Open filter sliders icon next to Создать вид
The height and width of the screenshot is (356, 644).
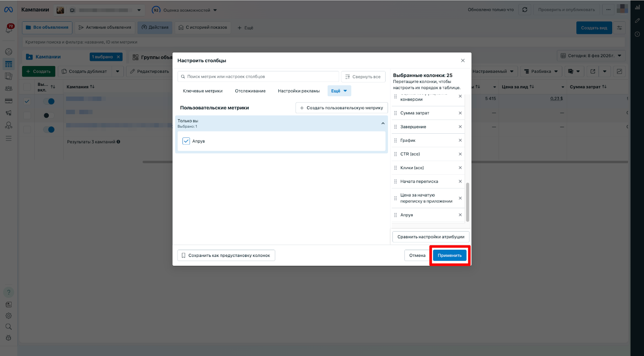pyautogui.click(x=619, y=28)
